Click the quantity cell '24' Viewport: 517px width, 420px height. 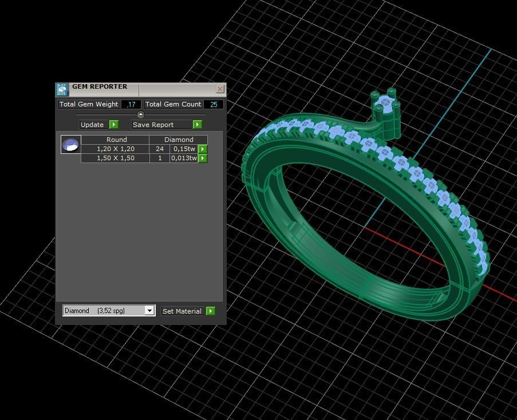click(160, 149)
